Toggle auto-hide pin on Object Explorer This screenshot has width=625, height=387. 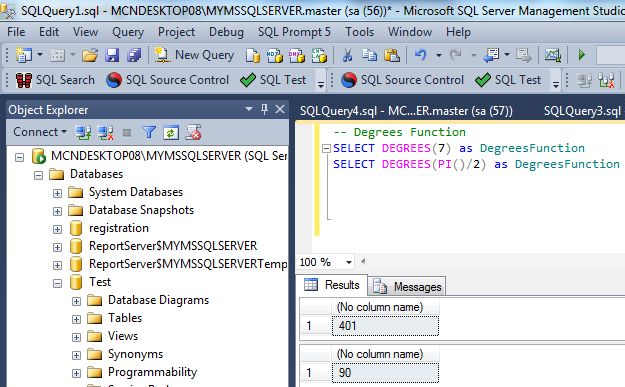264,109
